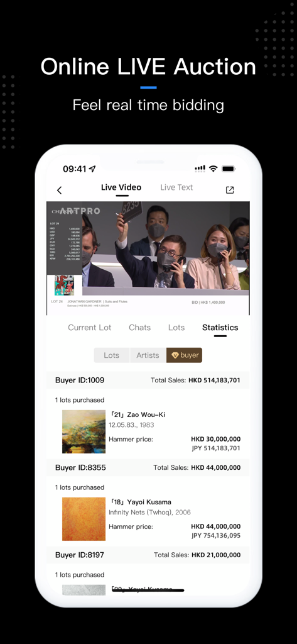Switch to Live Video tab
The image size is (297, 644).
point(121,187)
